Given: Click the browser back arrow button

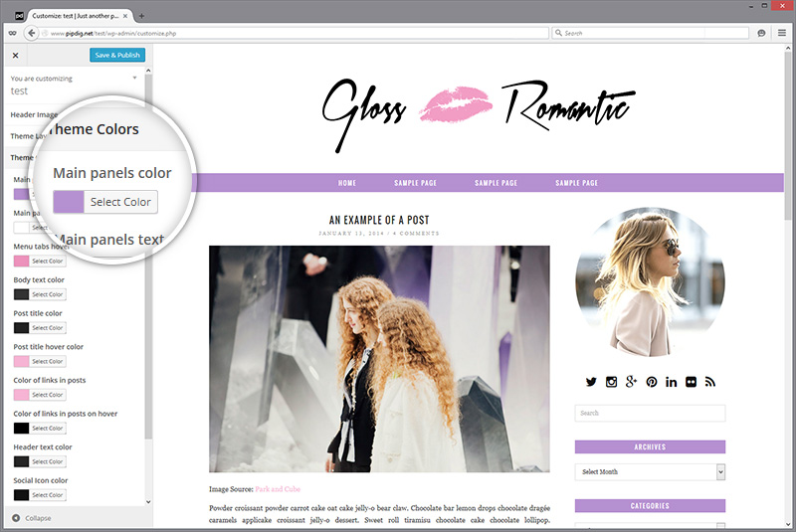Looking at the screenshot, I should click(32, 33).
